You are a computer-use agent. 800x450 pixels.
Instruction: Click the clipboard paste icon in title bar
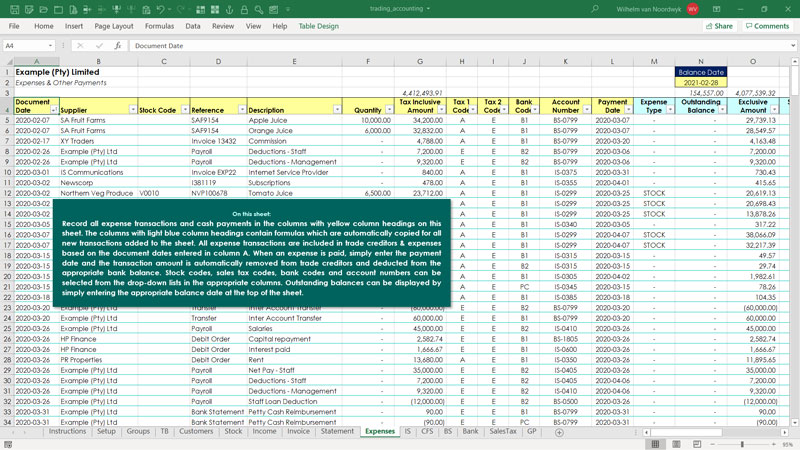pyautogui.click(x=146, y=10)
